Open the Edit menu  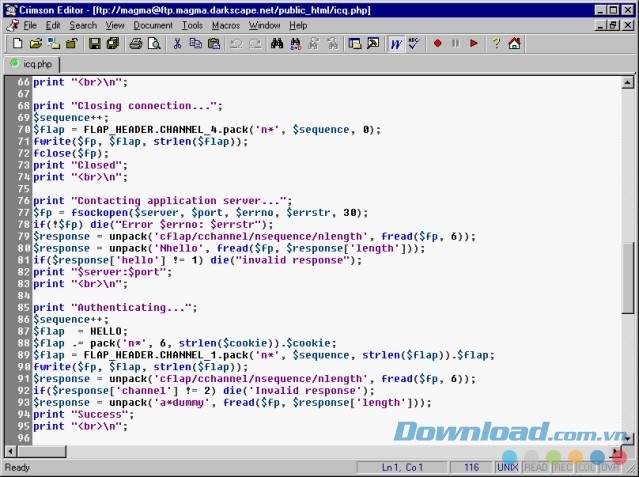tap(53, 25)
